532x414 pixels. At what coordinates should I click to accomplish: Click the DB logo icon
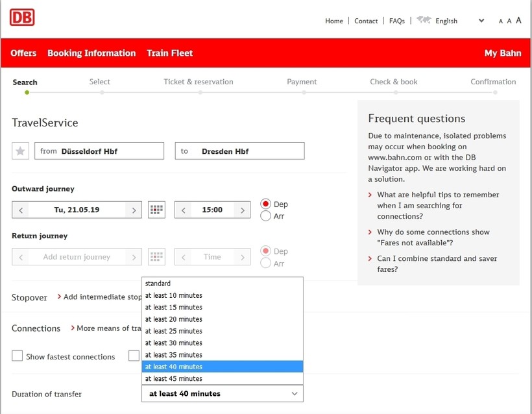click(22, 18)
